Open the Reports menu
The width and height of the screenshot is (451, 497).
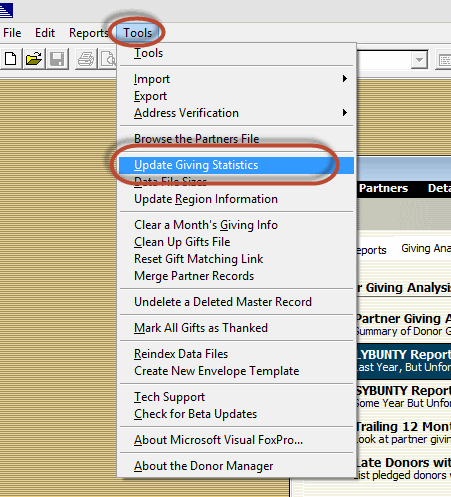coord(88,33)
